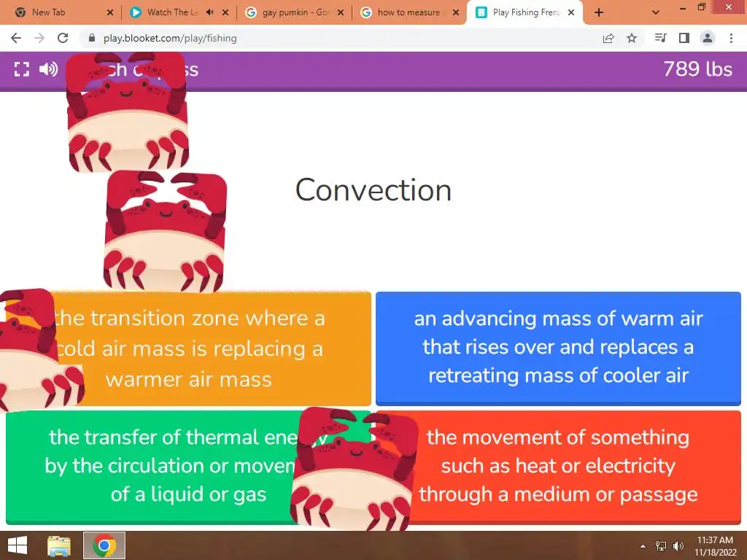Viewport: 747px width, 560px height.
Task: Open the Windows Start menu
Action: [x=18, y=545]
